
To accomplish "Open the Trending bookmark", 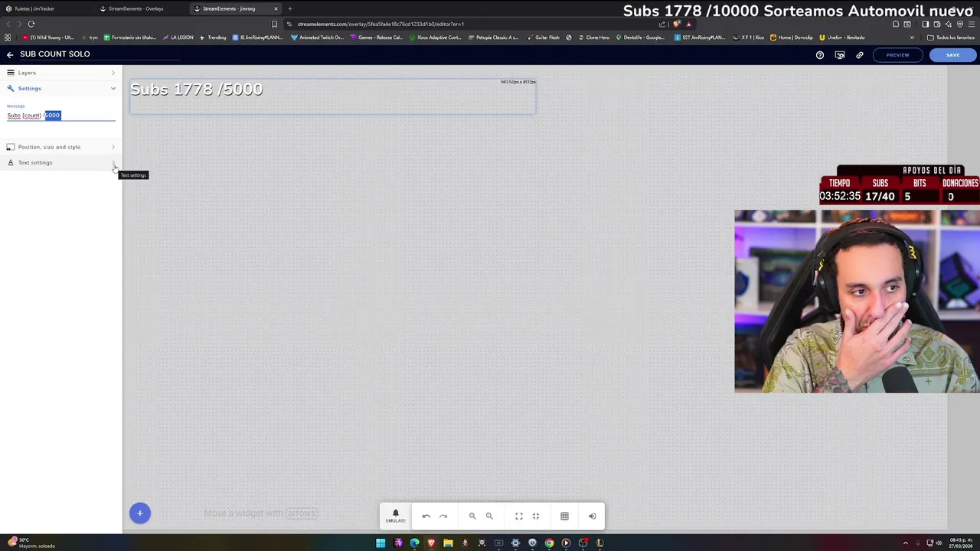I will pyautogui.click(x=213, y=37).
